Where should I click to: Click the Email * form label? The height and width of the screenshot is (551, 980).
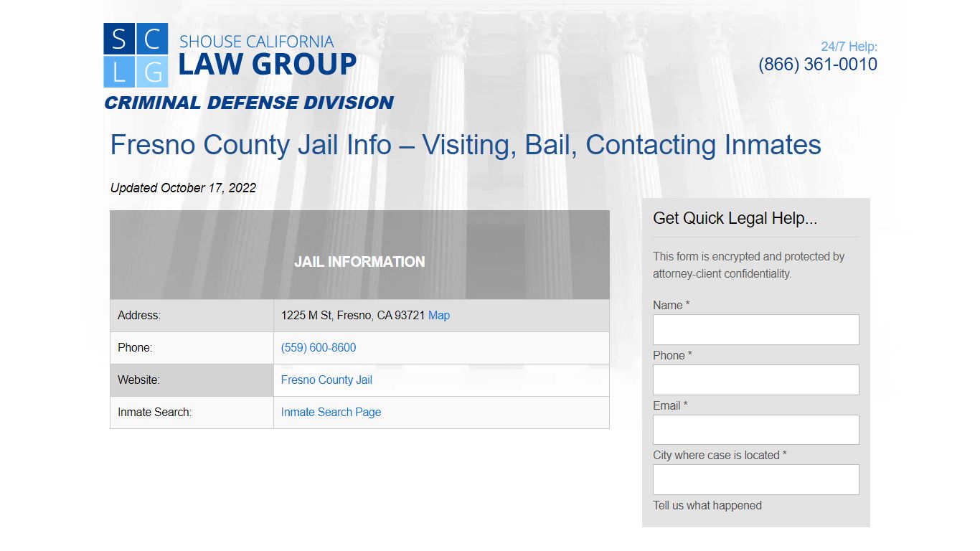point(670,405)
